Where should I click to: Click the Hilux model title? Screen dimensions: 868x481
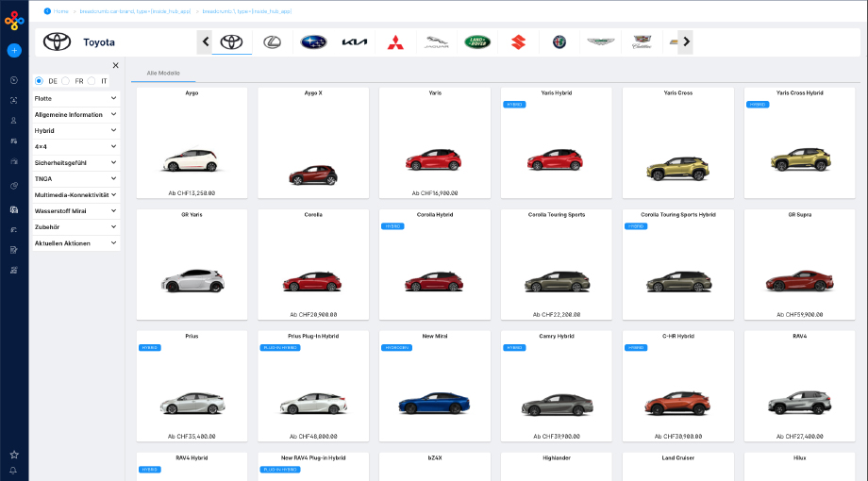pos(799,457)
